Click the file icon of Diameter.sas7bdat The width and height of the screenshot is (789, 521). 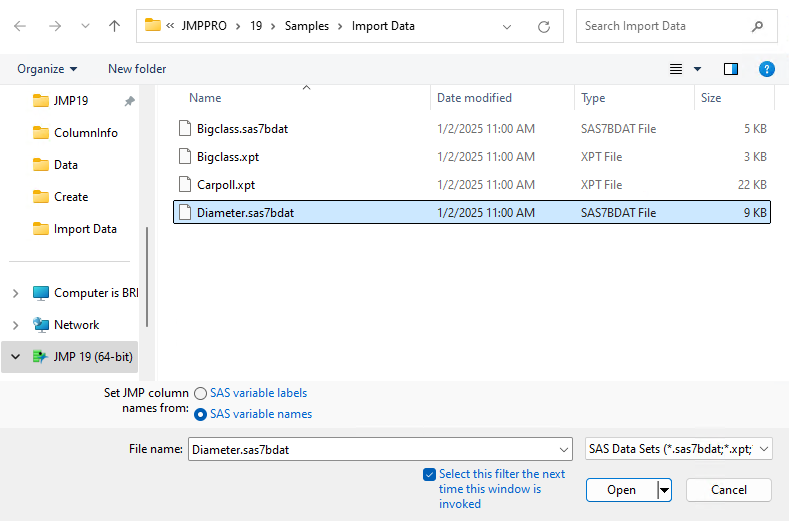click(185, 212)
